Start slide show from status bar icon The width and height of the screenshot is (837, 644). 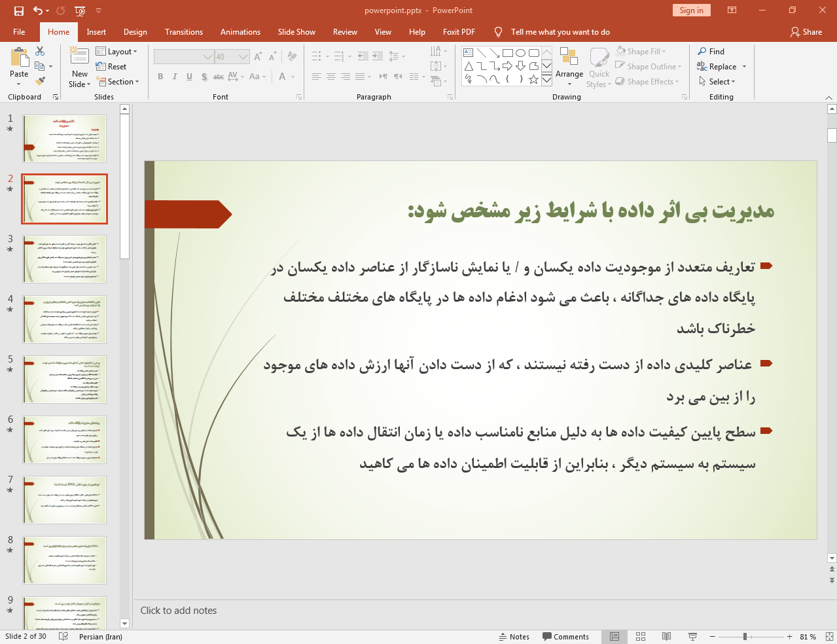pyautogui.click(x=692, y=636)
